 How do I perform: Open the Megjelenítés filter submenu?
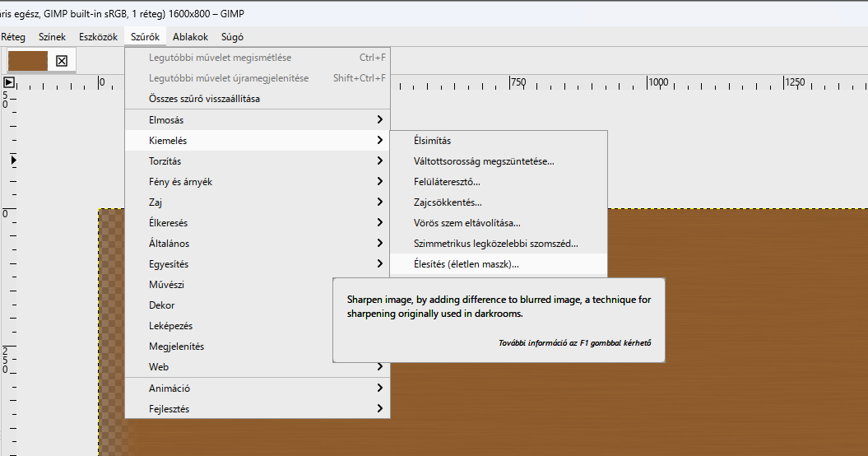(230, 346)
